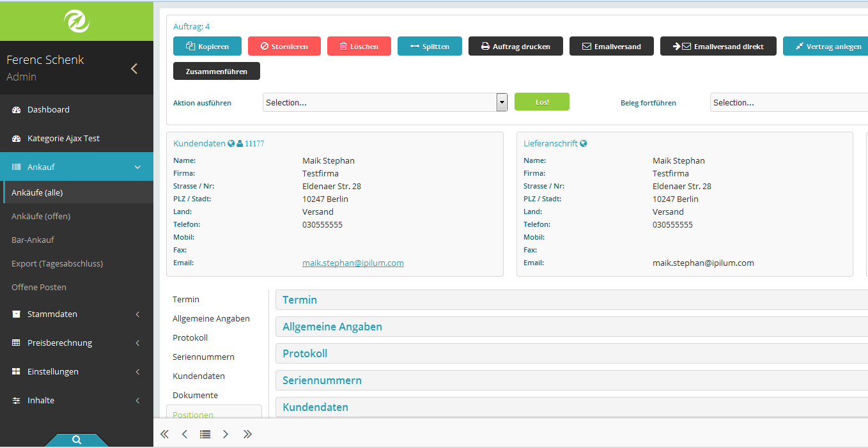Viewport: 868px width, 448px height.
Task: Expand the Kundendaten accordion header
Action: pyautogui.click(x=571, y=407)
